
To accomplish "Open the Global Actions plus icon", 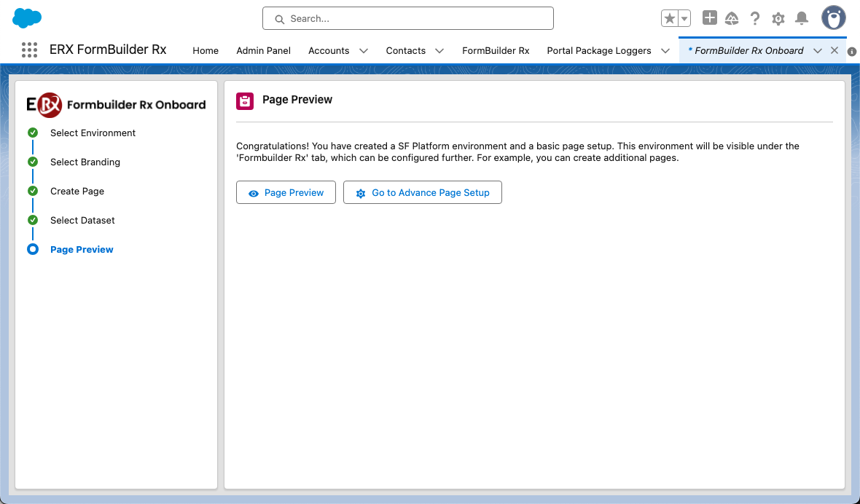I will click(709, 18).
